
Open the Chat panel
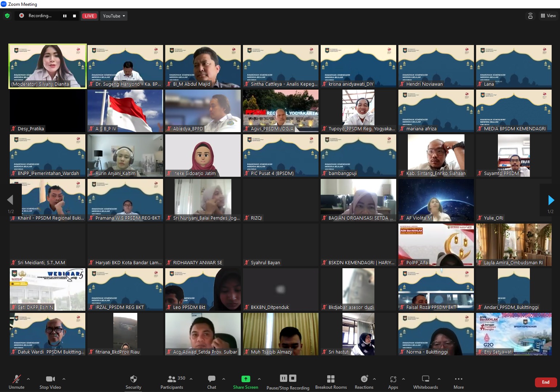click(x=212, y=382)
